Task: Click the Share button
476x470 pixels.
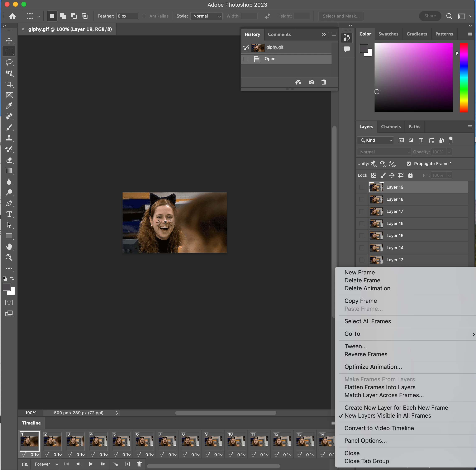Action: 430,16
